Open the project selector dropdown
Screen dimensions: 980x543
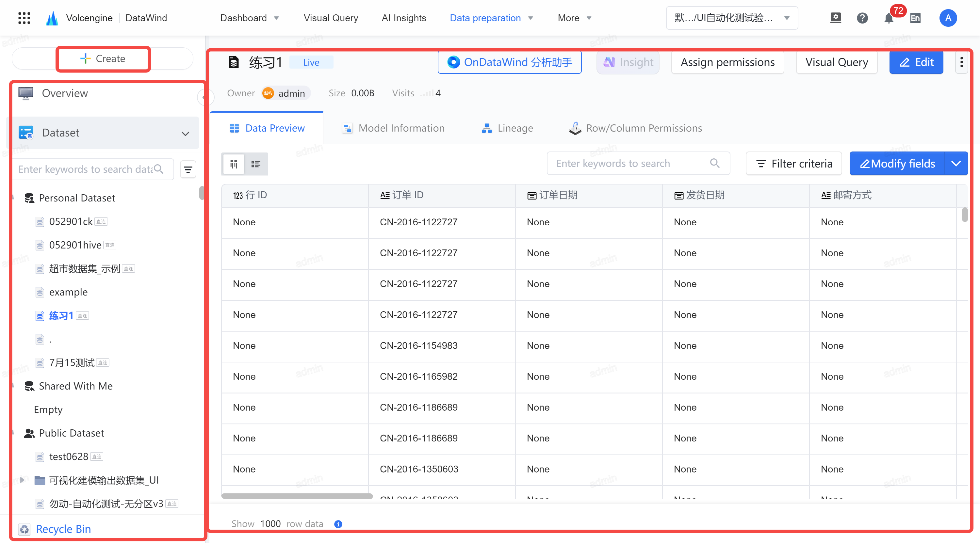[732, 18]
